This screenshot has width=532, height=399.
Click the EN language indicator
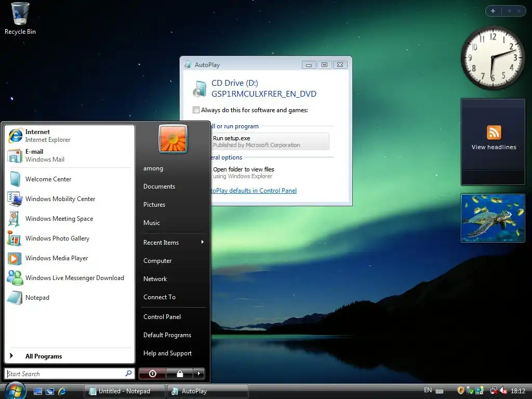(428, 390)
